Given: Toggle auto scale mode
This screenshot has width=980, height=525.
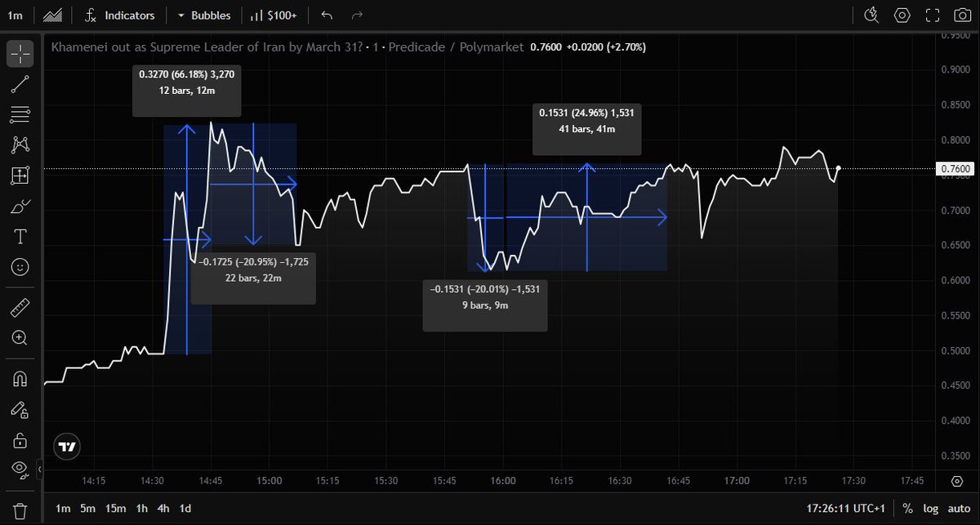Looking at the screenshot, I should point(957,508).
